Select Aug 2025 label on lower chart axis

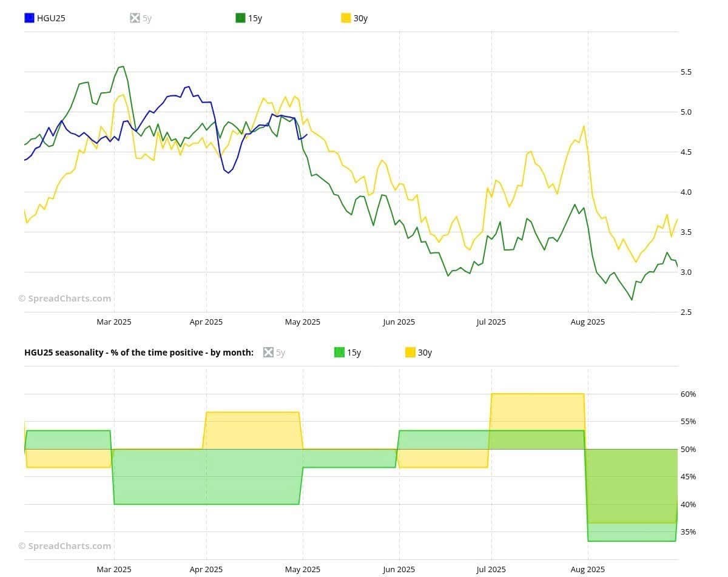point(587,570)
